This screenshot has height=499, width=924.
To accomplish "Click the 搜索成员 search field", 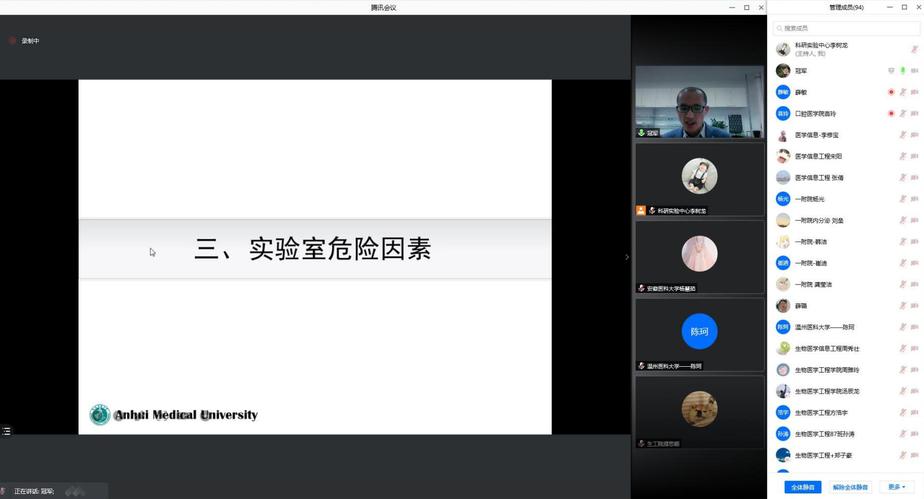I will point(845,28).
